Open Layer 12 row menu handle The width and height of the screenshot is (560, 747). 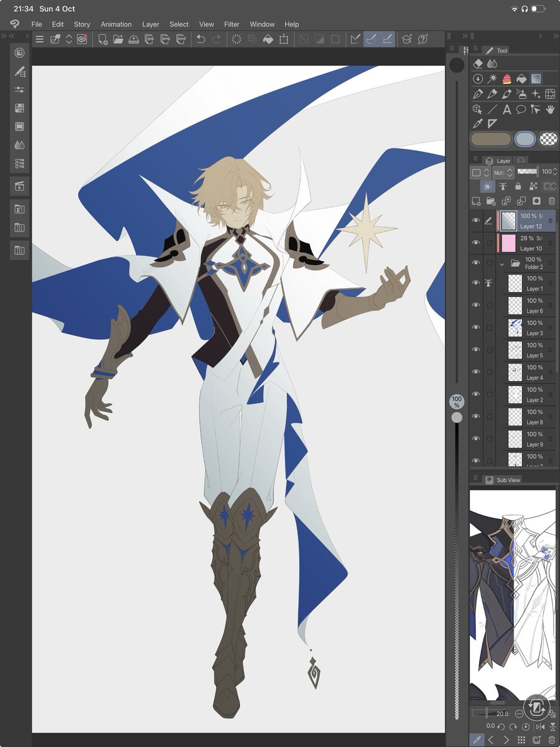tap(550, 220)
